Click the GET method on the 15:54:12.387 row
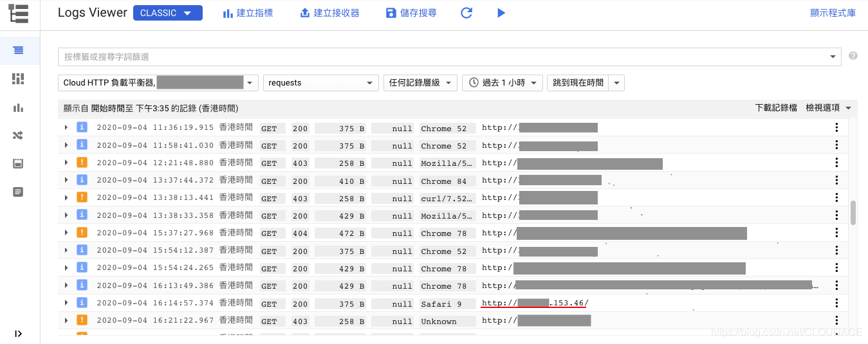 [x=272, y=251]
